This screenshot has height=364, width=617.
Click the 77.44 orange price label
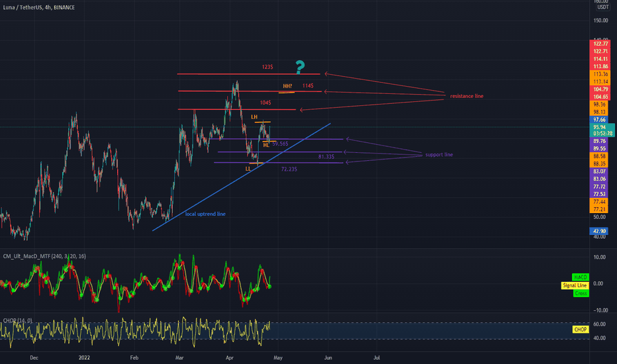[x=599, y=202]
